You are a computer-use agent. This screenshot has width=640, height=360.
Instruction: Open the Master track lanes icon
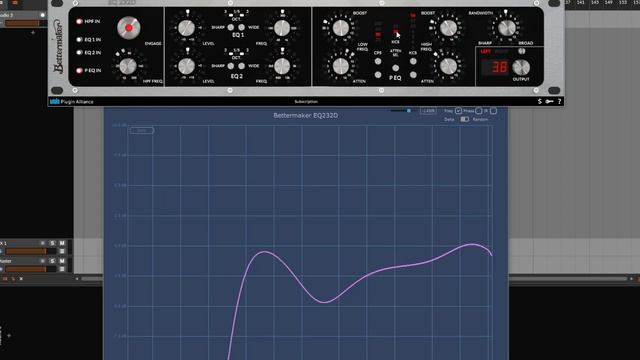click(x=62, y=269)
